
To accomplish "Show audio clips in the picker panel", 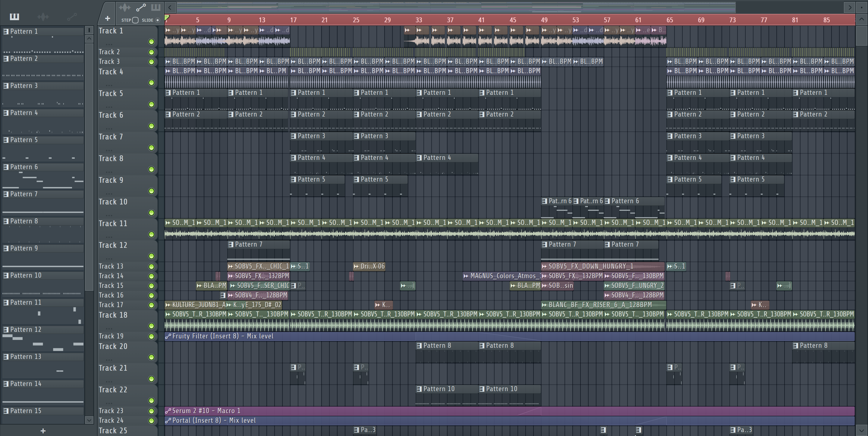I will 43,17.
